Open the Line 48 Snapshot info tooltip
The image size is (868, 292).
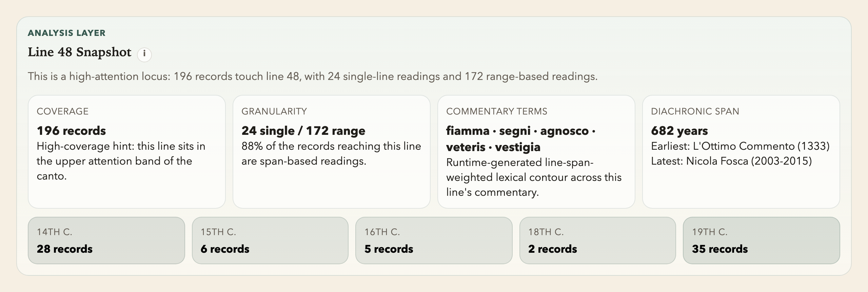tap(145, 54)
